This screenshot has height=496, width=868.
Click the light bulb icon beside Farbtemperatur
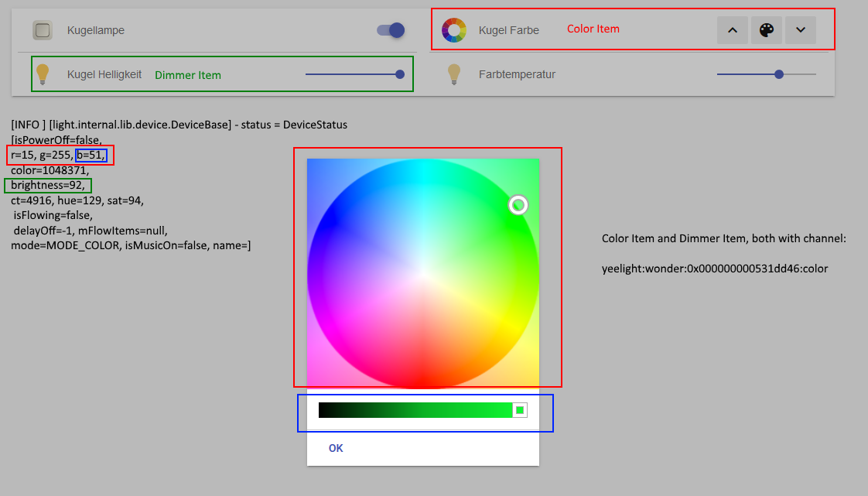[x=454, y=74]
